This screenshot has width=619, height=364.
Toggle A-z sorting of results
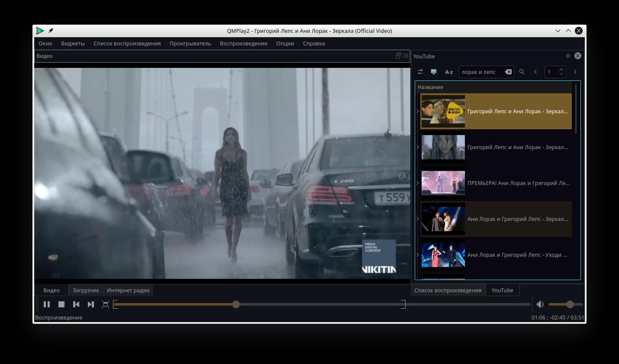(449, 72)
